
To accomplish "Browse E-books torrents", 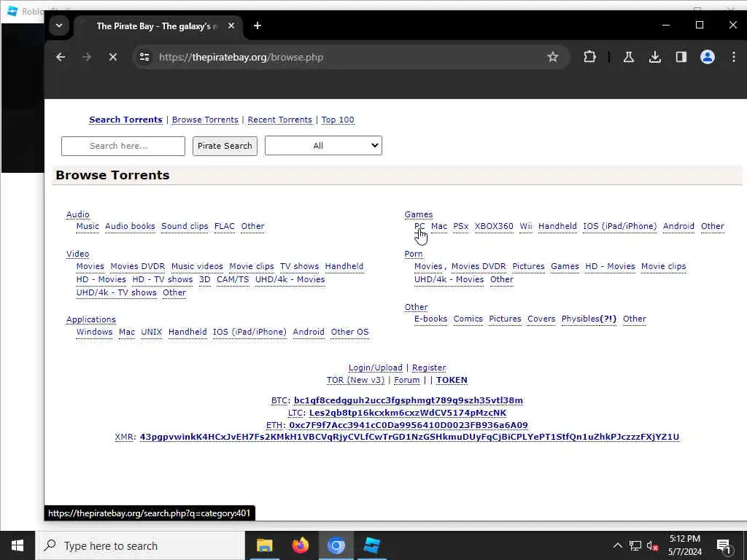I will [x=430, y=319].
